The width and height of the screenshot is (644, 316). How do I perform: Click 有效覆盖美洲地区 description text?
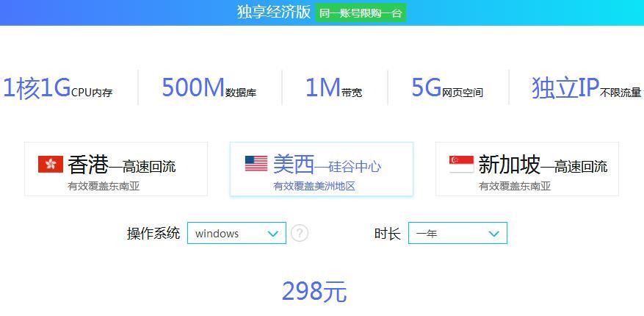[314, 187]
